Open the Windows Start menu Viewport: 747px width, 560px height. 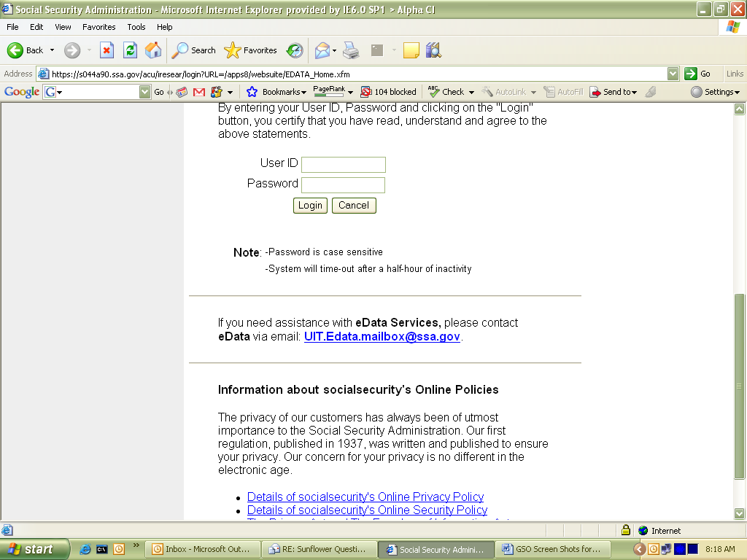(34, 549)
